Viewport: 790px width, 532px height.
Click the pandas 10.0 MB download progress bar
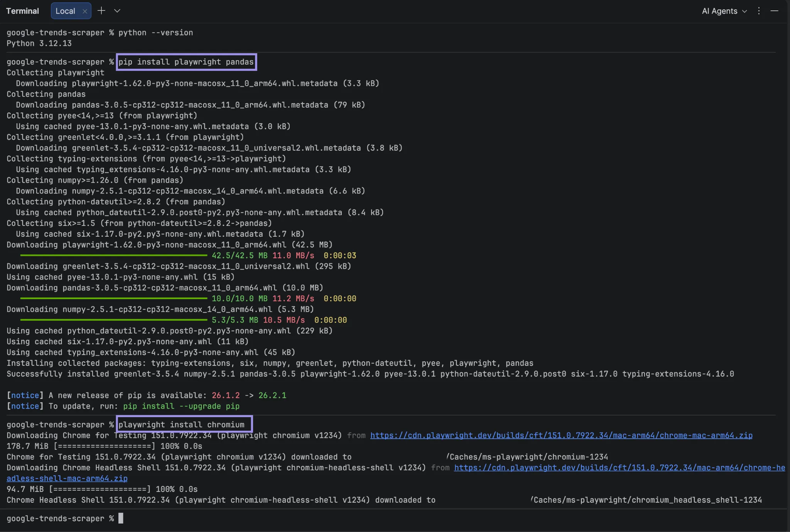(114, 298)
